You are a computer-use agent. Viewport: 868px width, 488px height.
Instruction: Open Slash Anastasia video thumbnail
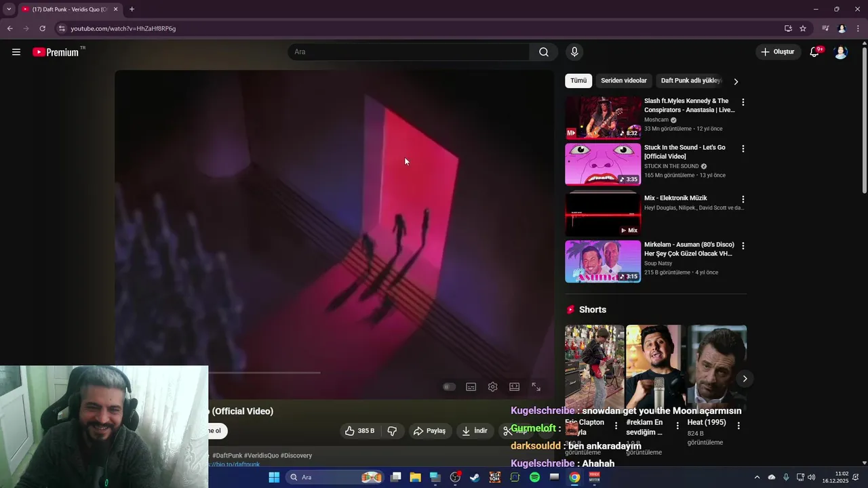(x=603, y=117)
